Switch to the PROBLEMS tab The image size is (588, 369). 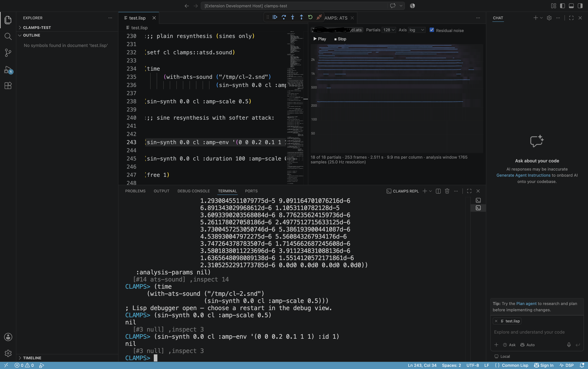135,191
